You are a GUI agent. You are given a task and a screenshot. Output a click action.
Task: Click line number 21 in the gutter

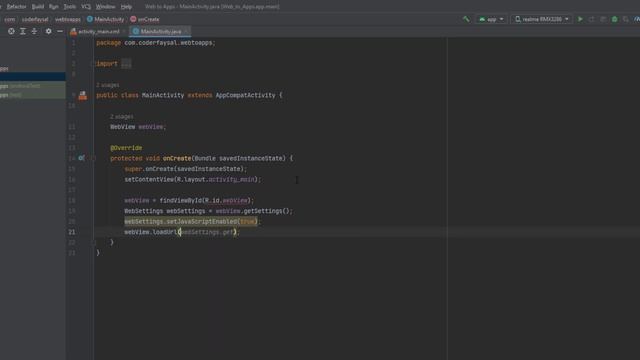point(72,232)
